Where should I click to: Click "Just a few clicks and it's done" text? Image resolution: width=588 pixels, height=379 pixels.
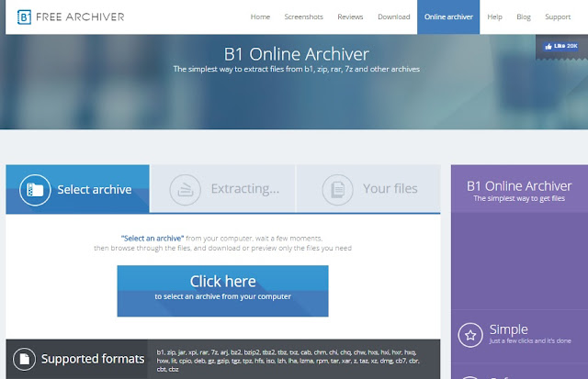(x=530, y=340)
